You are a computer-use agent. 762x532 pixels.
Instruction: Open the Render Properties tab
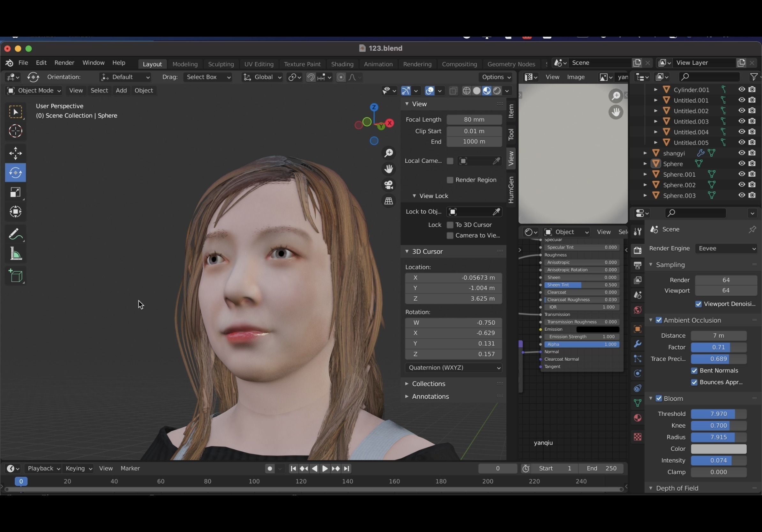pos(637,250)
